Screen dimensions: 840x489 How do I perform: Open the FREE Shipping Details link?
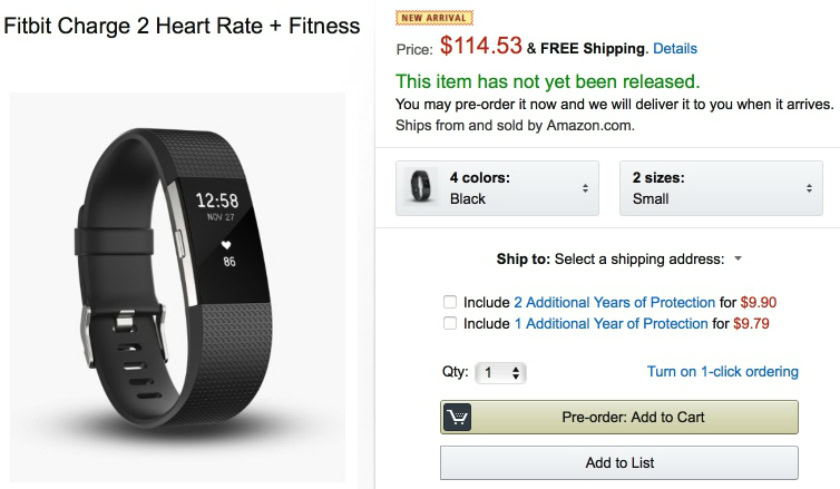coord(675,48)
